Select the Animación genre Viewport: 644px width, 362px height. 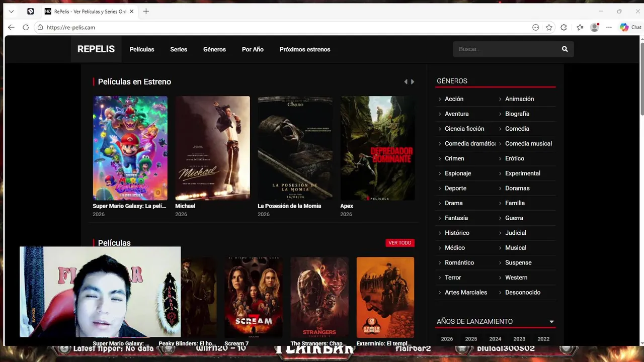pyautogui.click(x=519, y=99)
